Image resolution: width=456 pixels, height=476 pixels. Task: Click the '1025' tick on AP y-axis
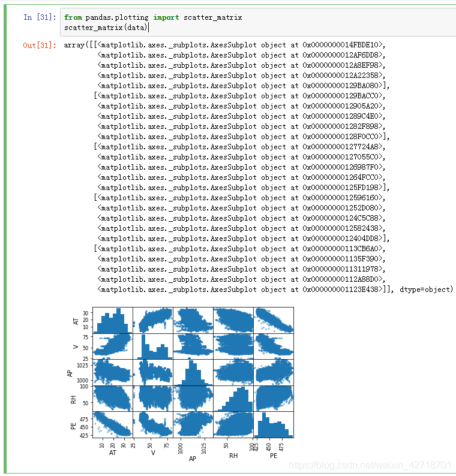pos(83,366)
